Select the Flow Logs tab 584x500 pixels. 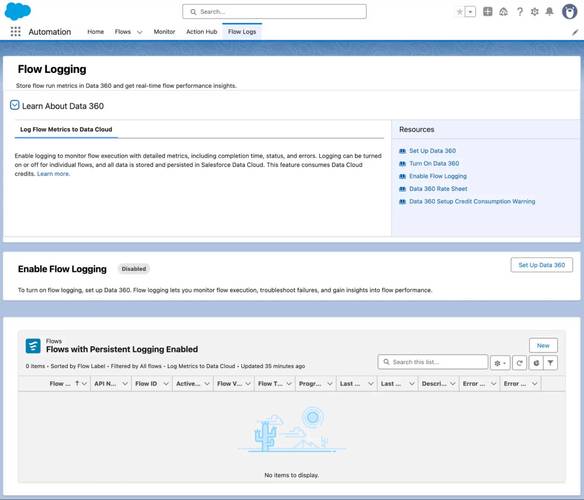[x=242, y=32]
